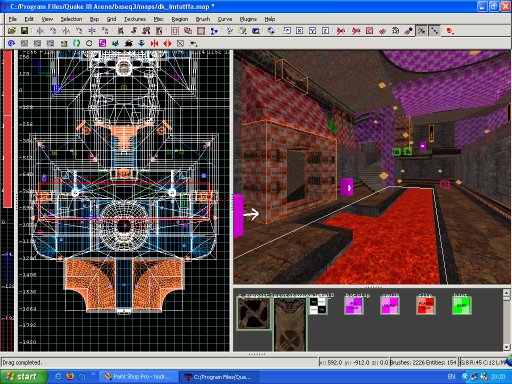Click the red inward-pointing arrows icon
Viewport: 512px width, 384px height.
pos(154,43)
